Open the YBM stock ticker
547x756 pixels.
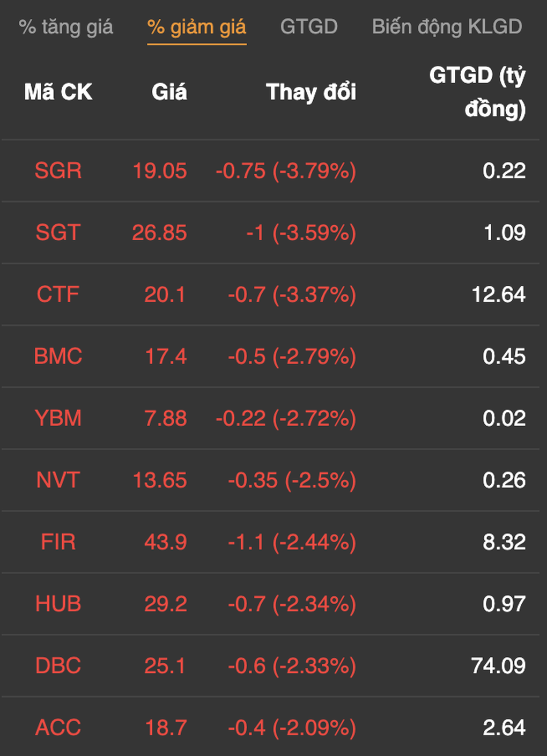click(x=58, y=418)
